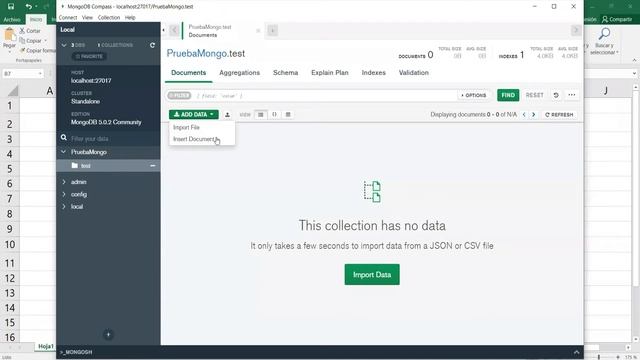Image resolution: width=640 pixels, height=360 pixels.
Task: Open the query bar more options menu
Action: tap(571, 95)
